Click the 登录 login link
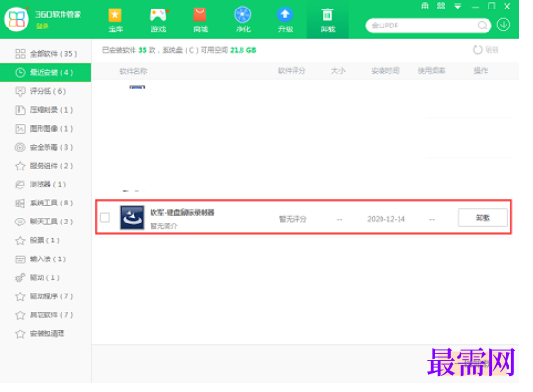 43,27
